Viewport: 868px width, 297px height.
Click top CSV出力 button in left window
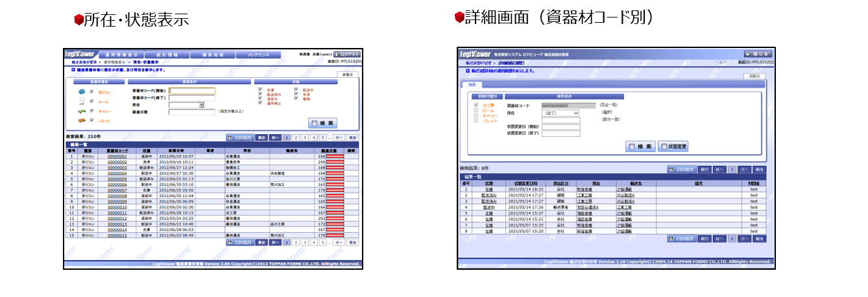239,137
